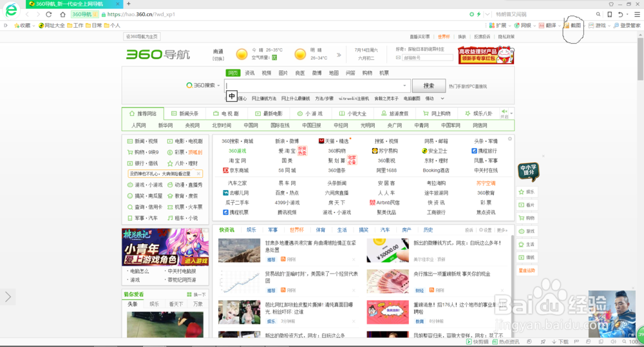Open the 体育 news tab

point(320,230)
